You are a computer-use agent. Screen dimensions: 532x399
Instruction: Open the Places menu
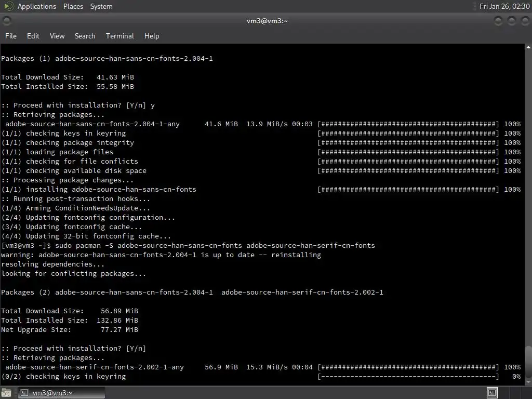73,6
